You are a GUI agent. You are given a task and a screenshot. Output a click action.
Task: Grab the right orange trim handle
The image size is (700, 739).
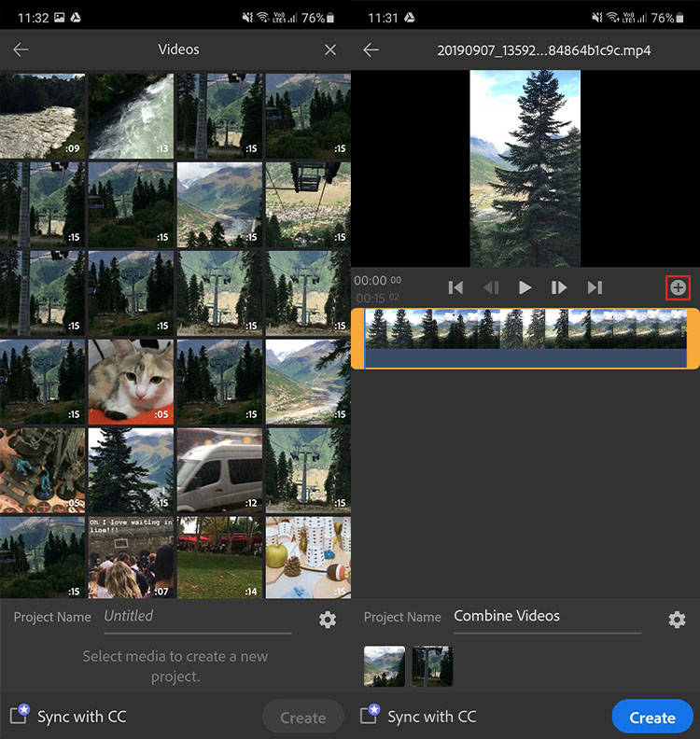693,339
